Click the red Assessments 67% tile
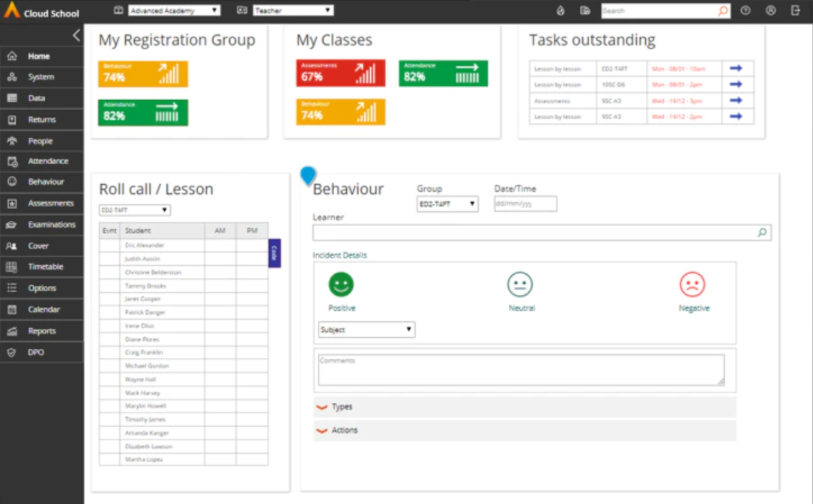The height and width of the screenshot is (504, 813). [341, 73]
